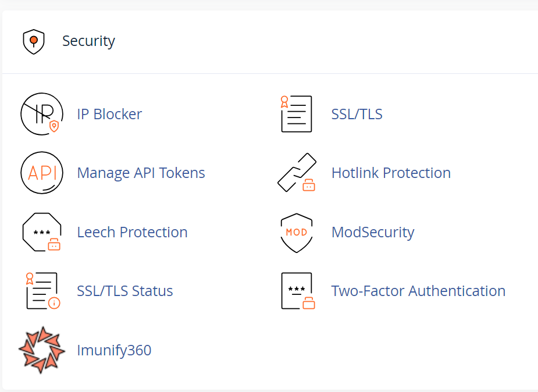Launch the Imunify360 text link
Screen dimensions: 538x392
tap(114, 350)
